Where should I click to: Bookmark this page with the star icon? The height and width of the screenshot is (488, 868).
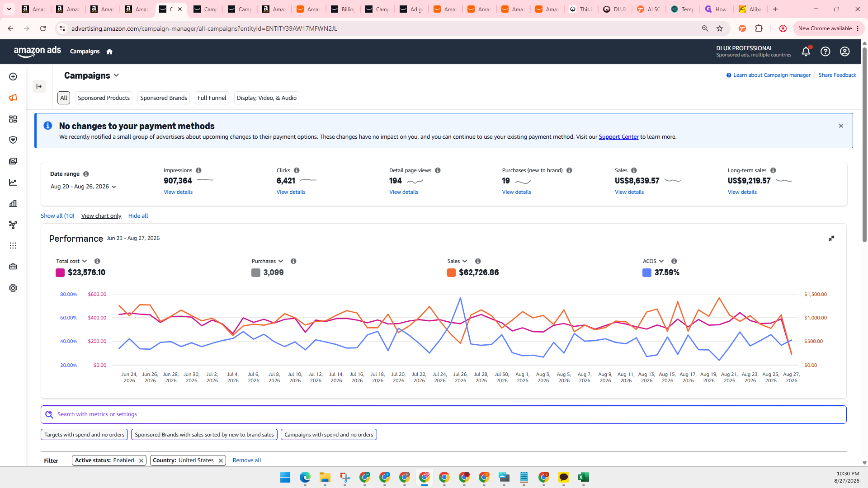coord(720,28)
